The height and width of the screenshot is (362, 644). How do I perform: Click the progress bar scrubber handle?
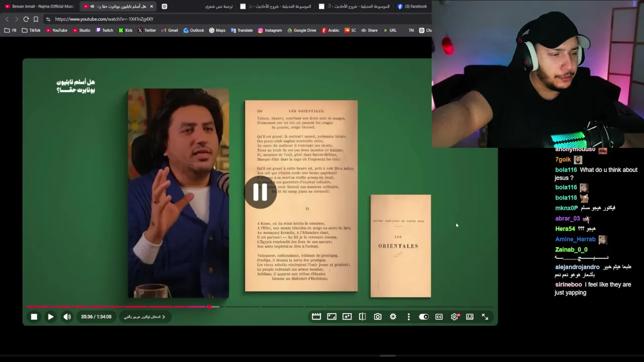click(x=210, y=307)
